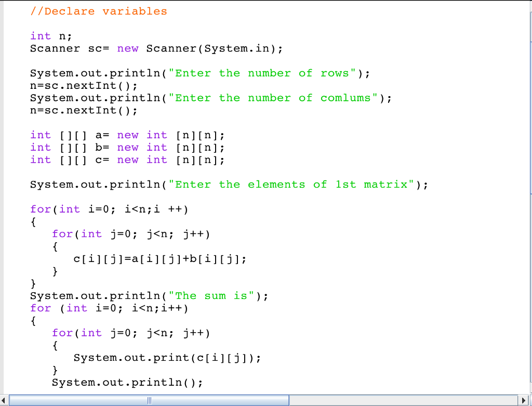Click the first for loop header line
The height and width of the screenshot is (406, 532).
[109, 209]
